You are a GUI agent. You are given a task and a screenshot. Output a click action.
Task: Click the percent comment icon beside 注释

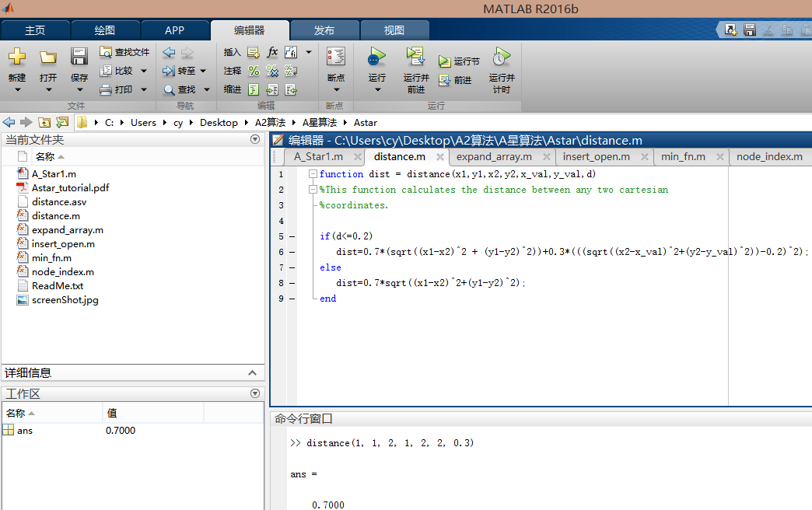(x=253, y=71)
